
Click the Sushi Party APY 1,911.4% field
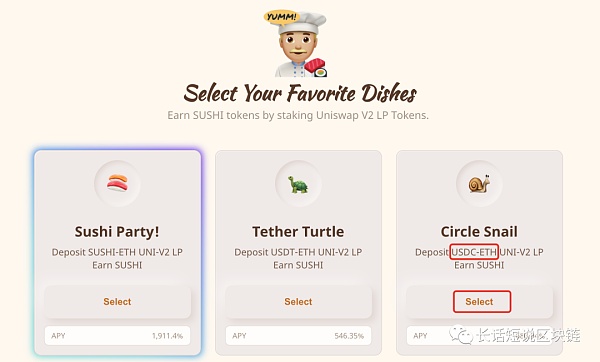(x=117, y=336)
